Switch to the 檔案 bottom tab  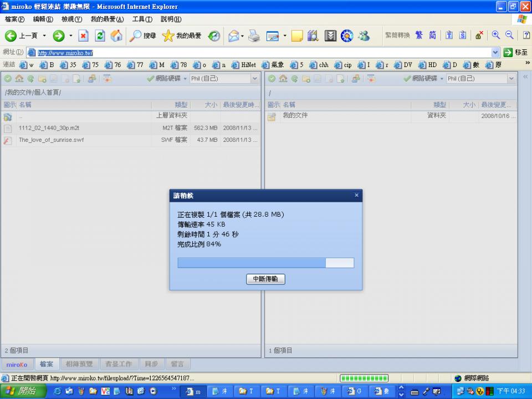pos(47,364)
